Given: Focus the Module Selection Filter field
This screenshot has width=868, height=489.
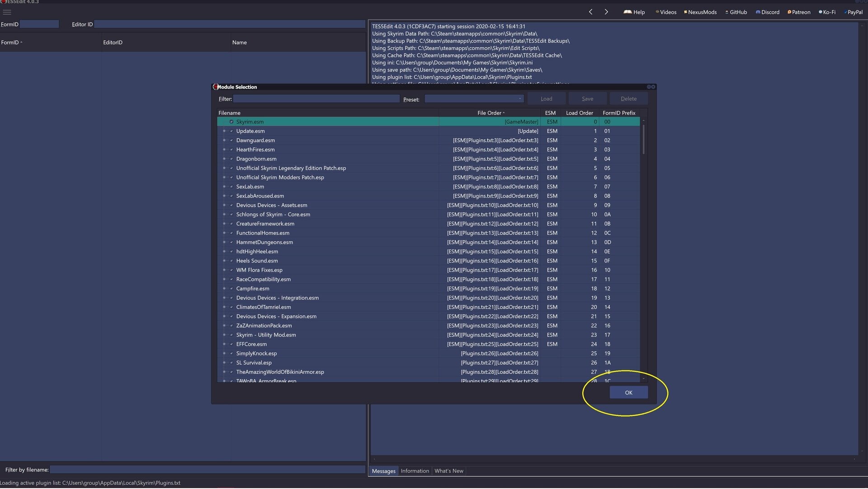Looking at the screenshot, I should (x=316, y=99).
